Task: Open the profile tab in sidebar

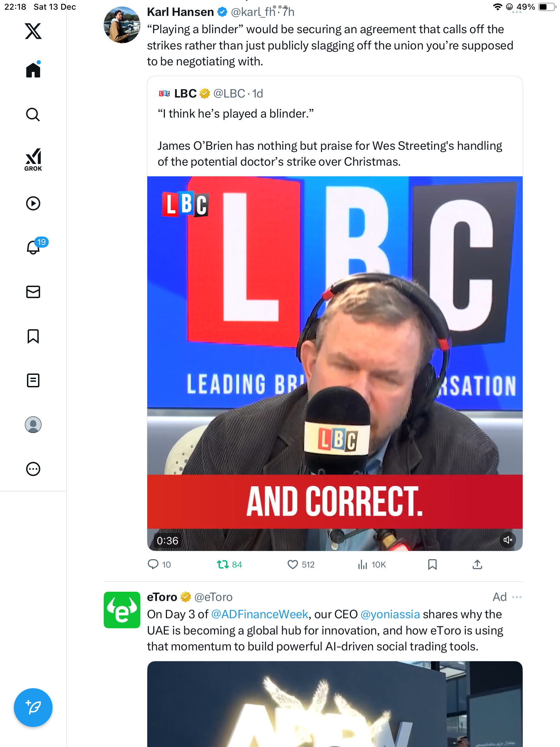Action: pyautogui.click(x=33, y=425)
